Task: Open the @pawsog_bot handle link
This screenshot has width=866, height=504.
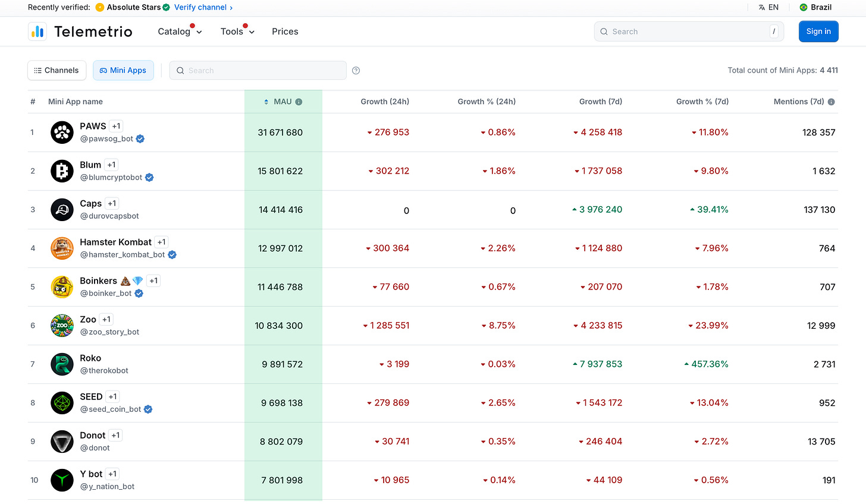Action: [x=106, y=139]
